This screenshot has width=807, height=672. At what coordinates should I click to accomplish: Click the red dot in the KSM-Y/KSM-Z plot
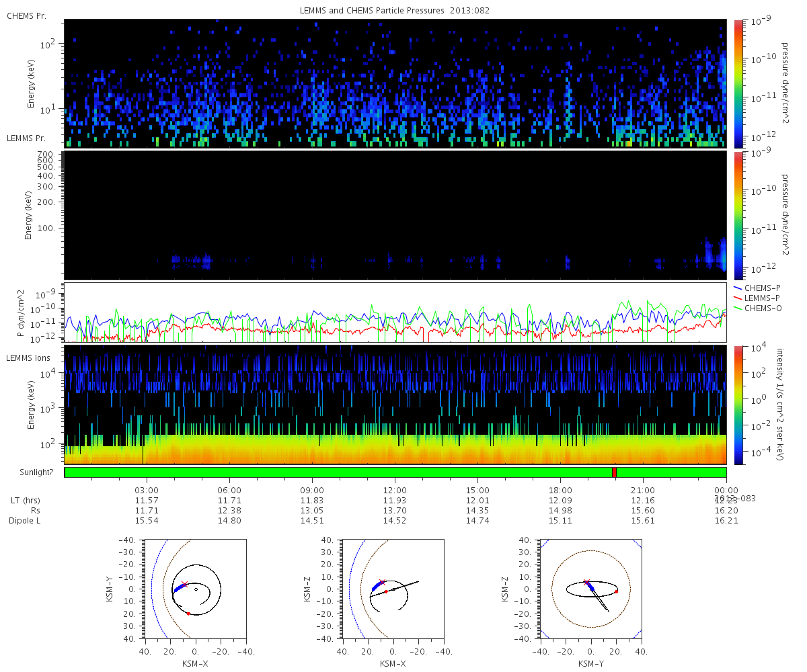616,591
